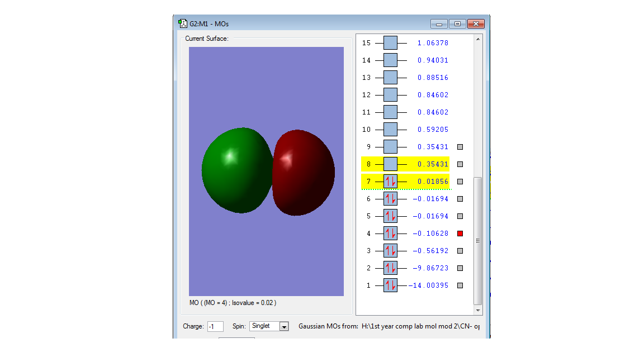Image resolution: width=644 pixels, height=362 pixels.
Task: Toggle surface marker for MO 9
Action: (x=460, y=147)
